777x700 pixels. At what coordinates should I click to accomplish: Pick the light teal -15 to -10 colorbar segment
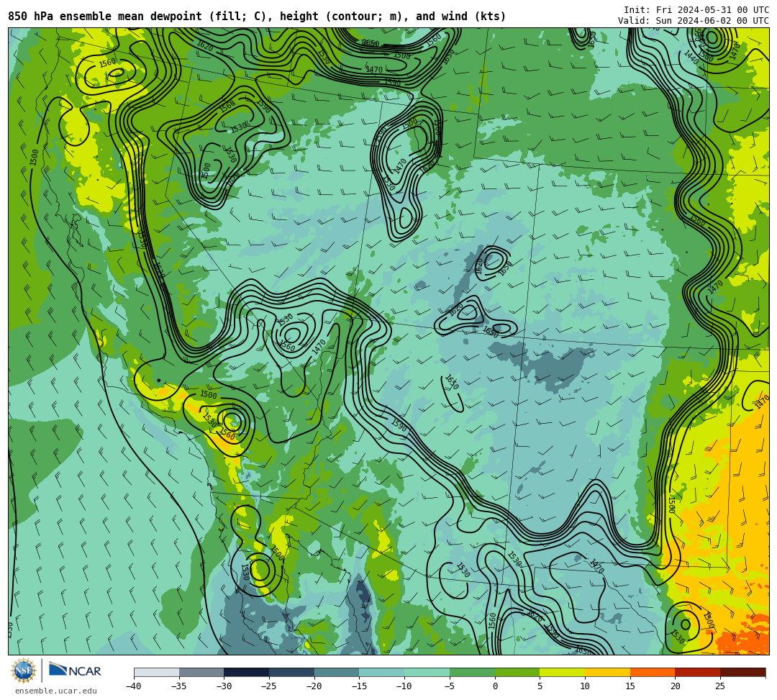point(382,672)
